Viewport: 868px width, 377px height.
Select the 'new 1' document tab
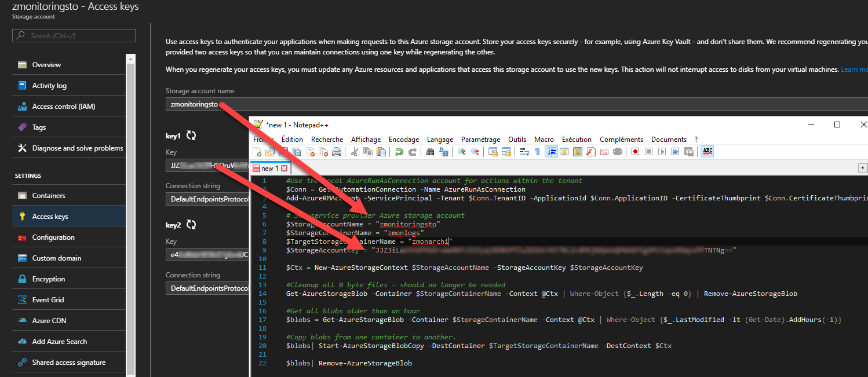click(x=270, y=169)
